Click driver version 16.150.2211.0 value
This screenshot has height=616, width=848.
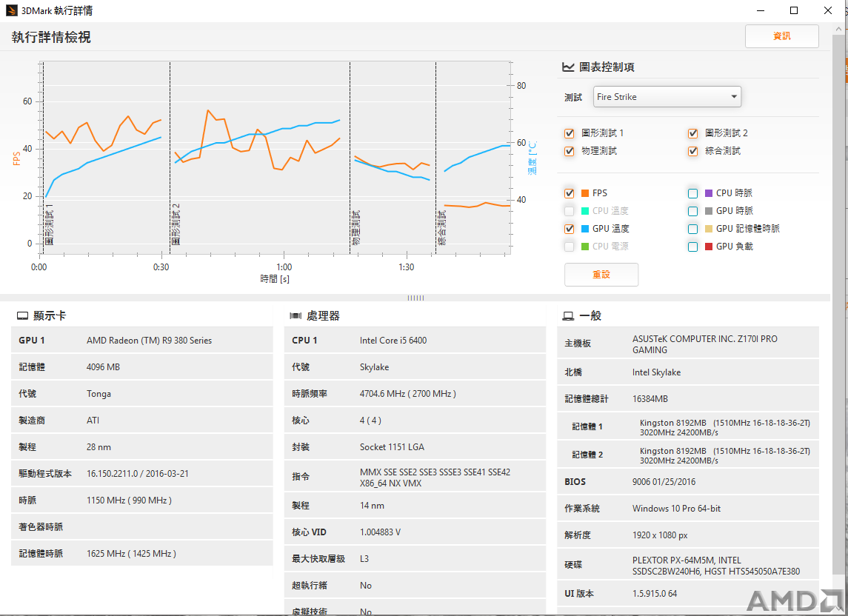tap(137, 473)
